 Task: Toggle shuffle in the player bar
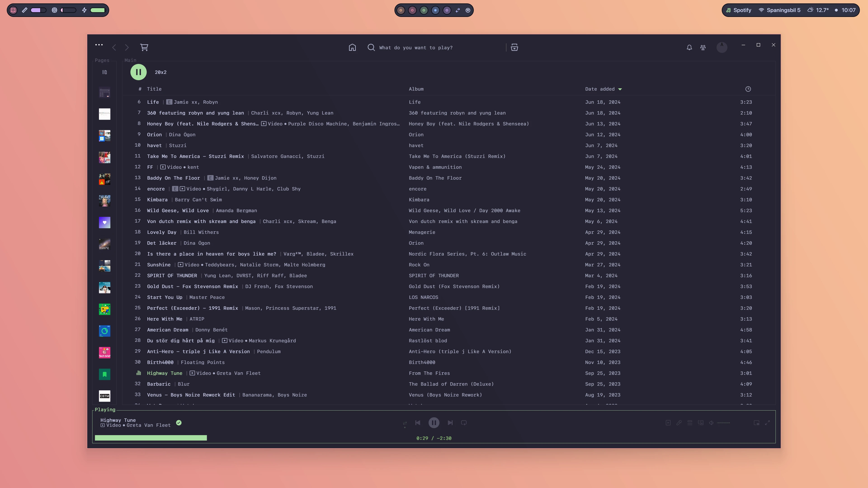405,423
